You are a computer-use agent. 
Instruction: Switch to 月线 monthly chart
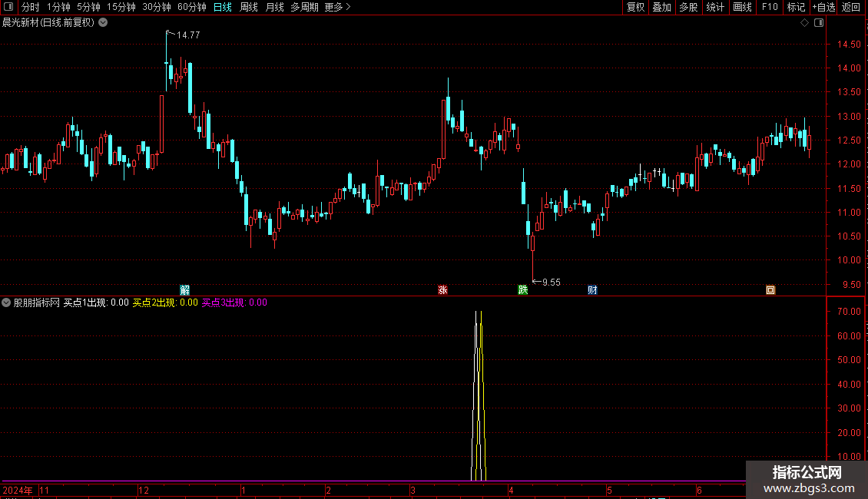[274, 7]
